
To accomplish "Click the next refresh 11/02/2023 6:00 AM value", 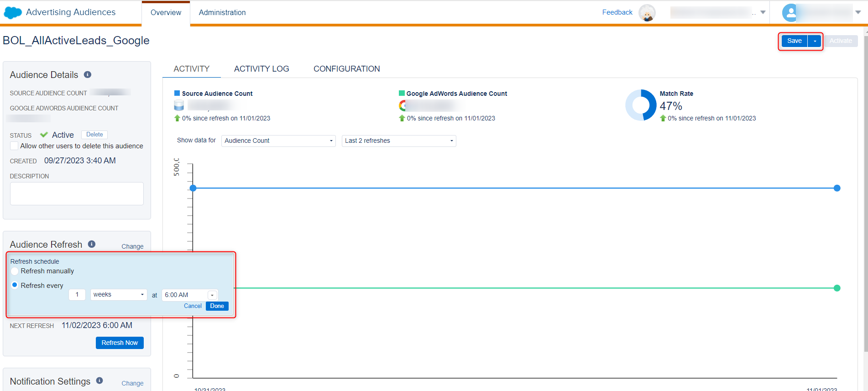I will click(97, 325).
